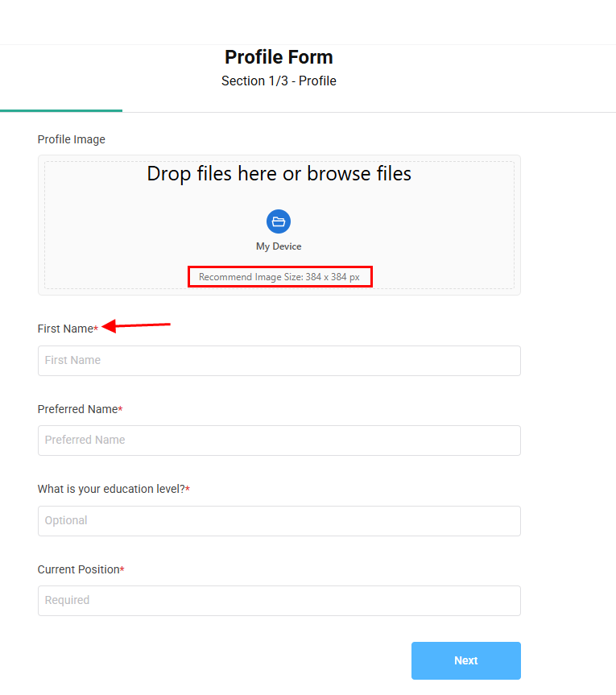This screenshot has height=695, width=616.
Task: Focus the Current Position input field
Action: [x=279, y=601]
